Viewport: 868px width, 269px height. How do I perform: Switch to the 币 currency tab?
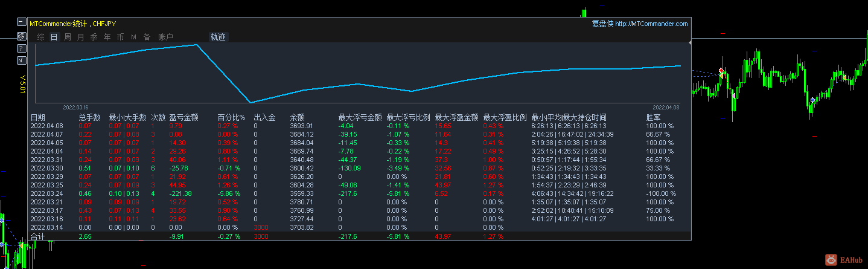pyautogui.click(x=121, y=37)
